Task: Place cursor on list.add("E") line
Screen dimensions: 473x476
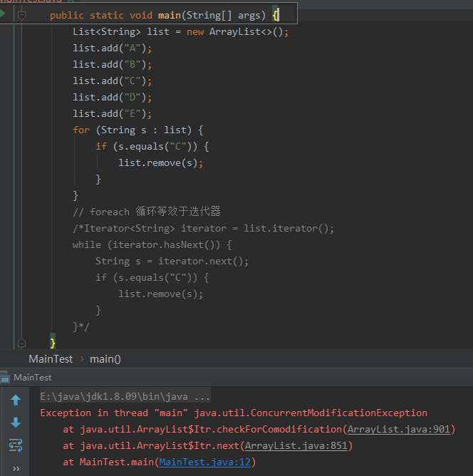Action: pos(113,113)
